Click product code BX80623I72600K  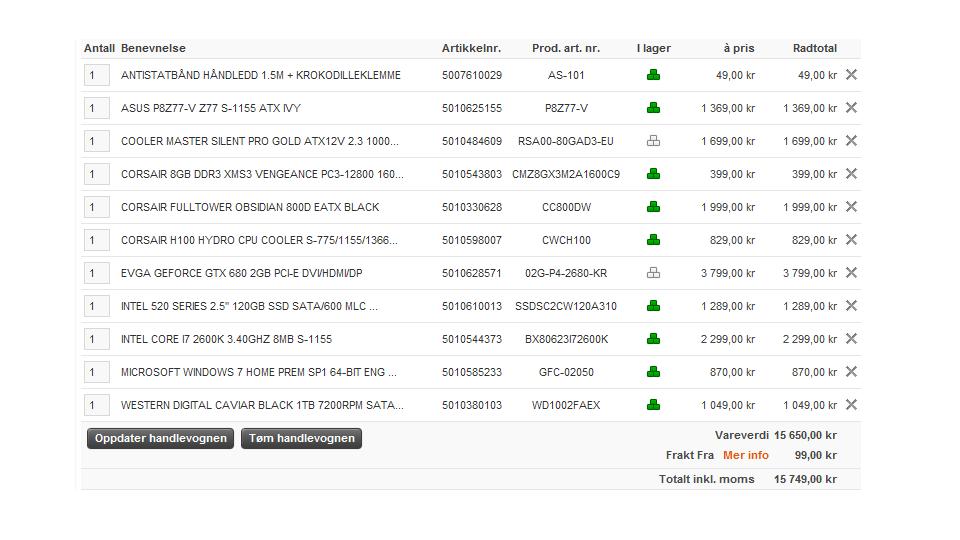coord(566,340)
